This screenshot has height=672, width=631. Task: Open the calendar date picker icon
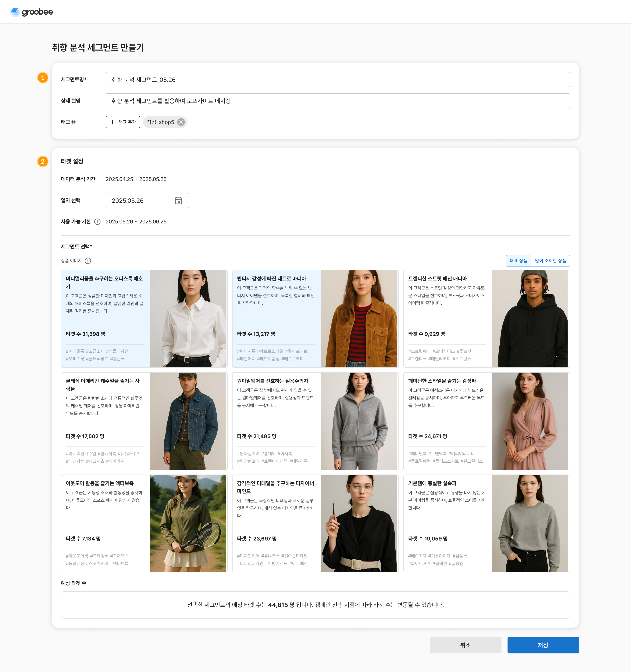pyautogui.click(x=178, y=201)
